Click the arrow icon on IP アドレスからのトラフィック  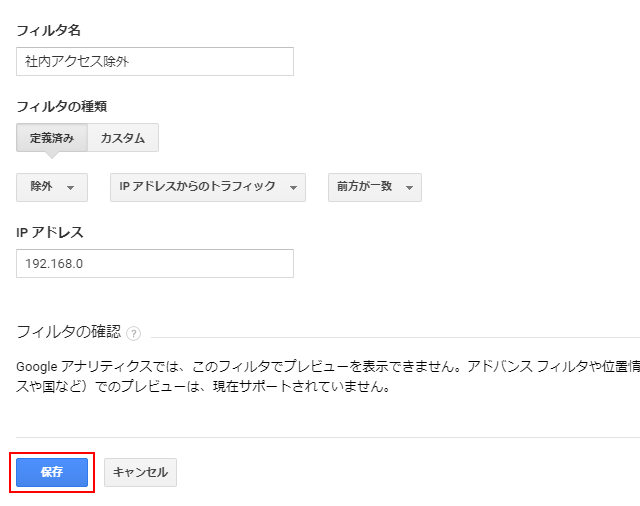coord(293,188)
